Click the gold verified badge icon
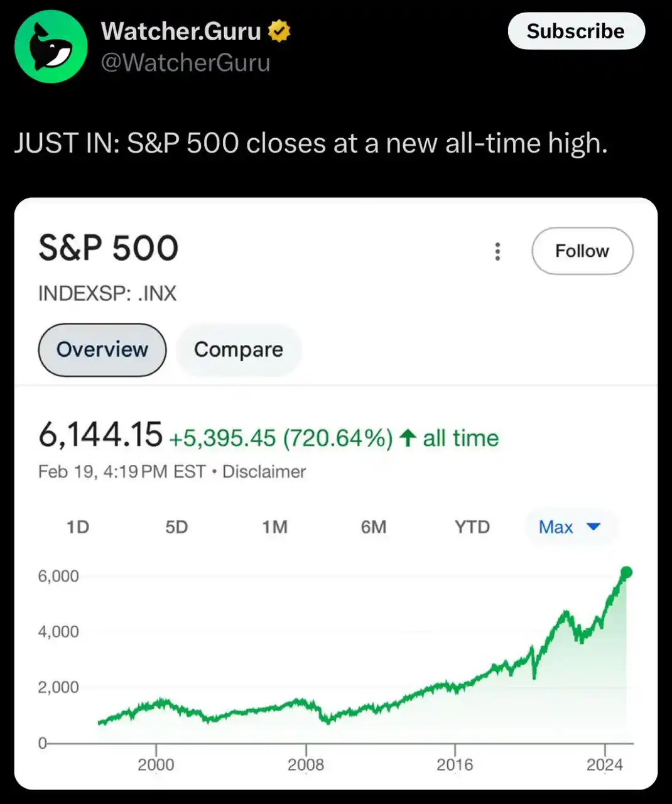The height and width of the screenshot is (804, 672). pyautogui.click(x=279, y=31)
